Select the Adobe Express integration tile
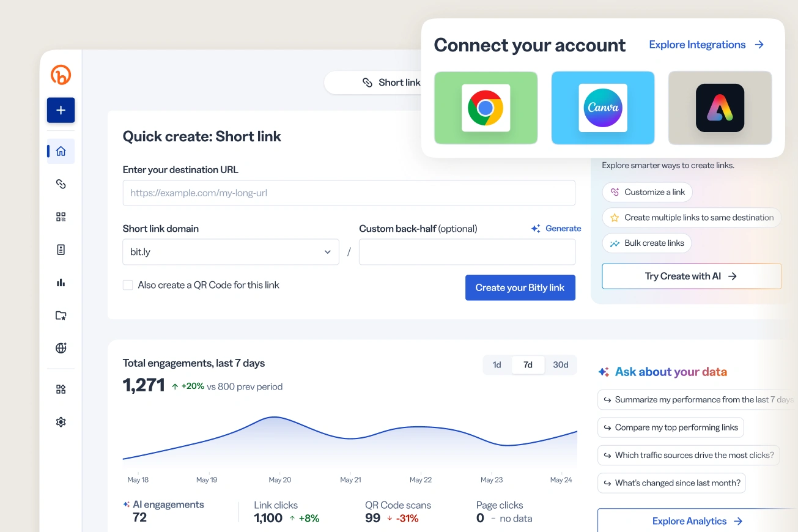Viewport: 798px width, 532px height. pos(720,108)
